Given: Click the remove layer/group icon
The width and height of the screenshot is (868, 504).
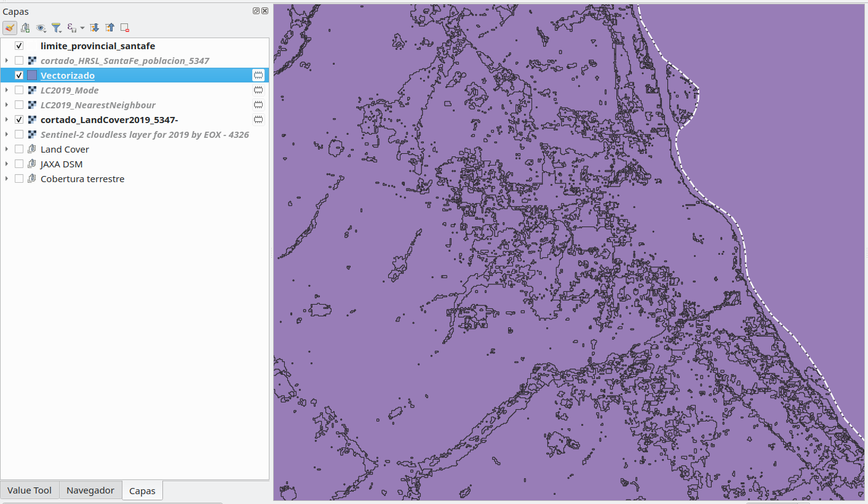Looking at the screenshot, I should point(125,28).
